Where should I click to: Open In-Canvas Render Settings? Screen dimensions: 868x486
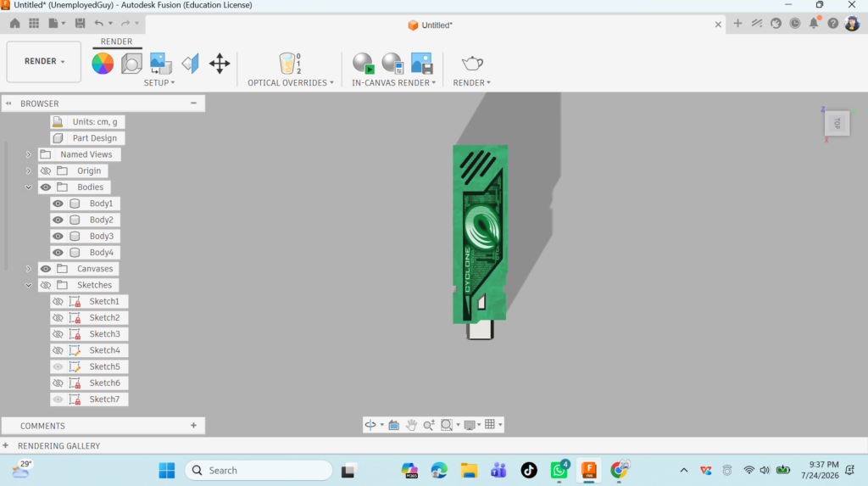point(392,64)
